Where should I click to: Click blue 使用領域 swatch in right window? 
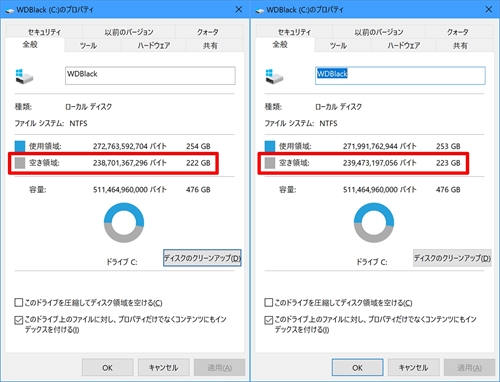pyautogui.click(x=270, y=146)
